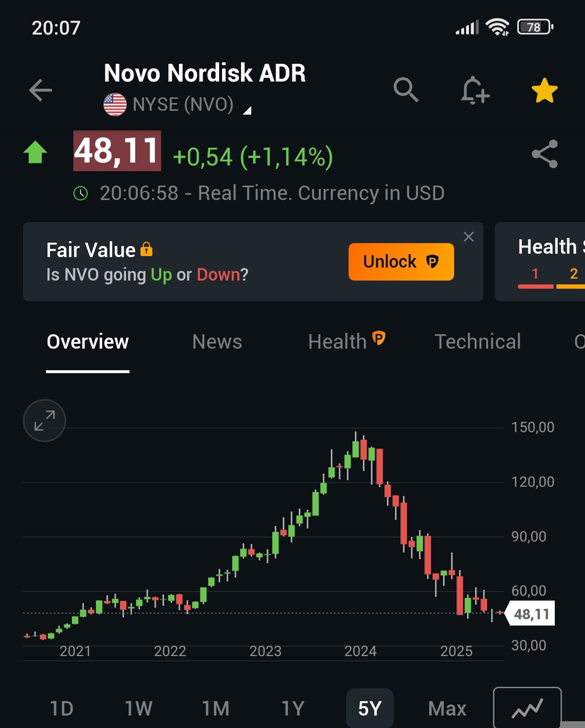
Task: Switch to the News tab
Action: coord(217,342)
